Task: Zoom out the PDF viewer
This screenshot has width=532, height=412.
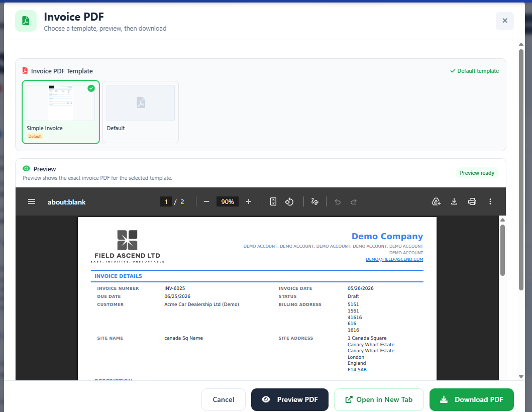Action: click(x=206, y=201)
